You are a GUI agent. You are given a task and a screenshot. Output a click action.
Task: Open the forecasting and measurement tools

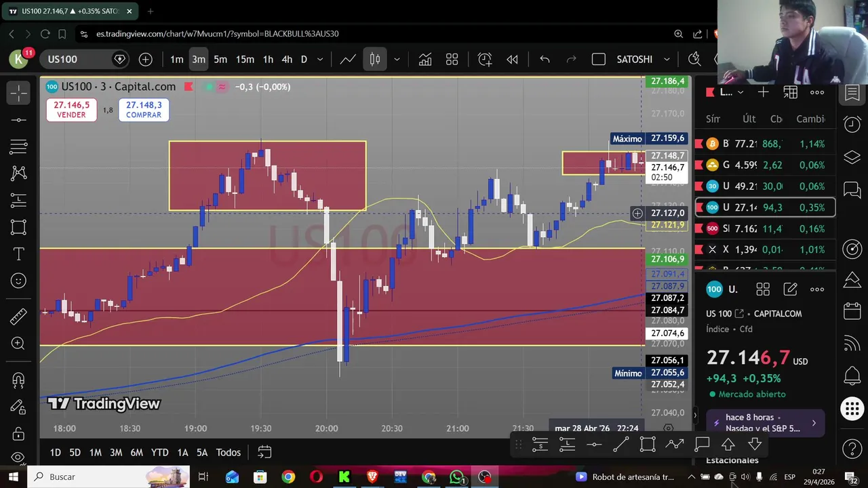coord(18,201)
